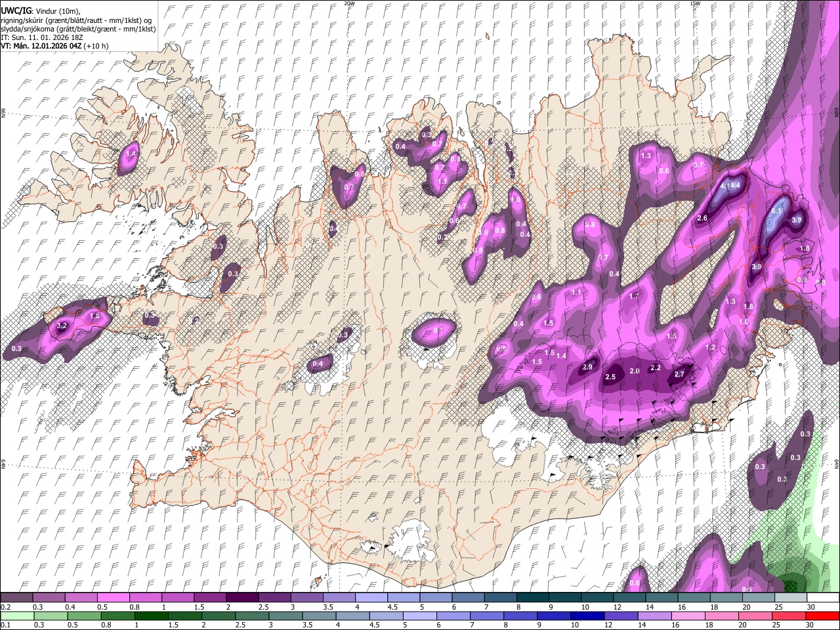Click the pink top-scale swatch between 0.5 and 0.8
Screen dimensions: 840x630
(x=113, y=597)
